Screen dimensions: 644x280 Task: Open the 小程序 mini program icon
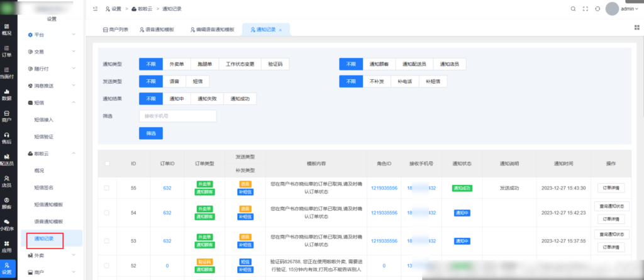7,225
